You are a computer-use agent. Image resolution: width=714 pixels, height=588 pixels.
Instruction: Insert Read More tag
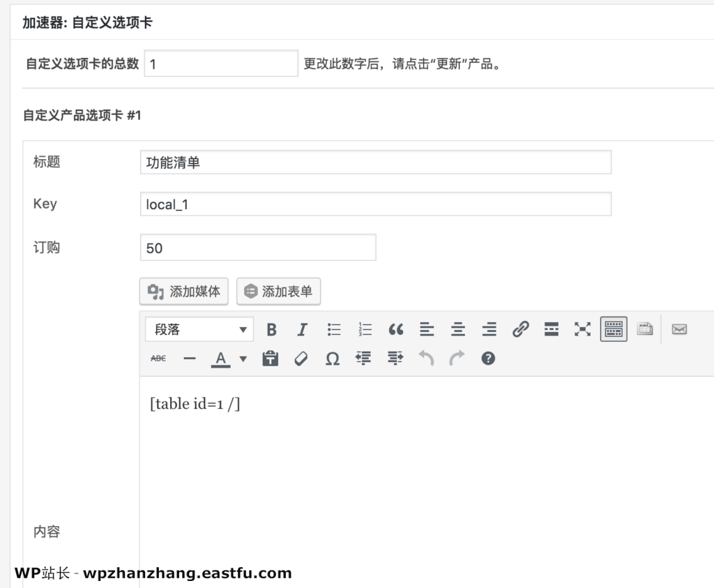coord(552,329)
